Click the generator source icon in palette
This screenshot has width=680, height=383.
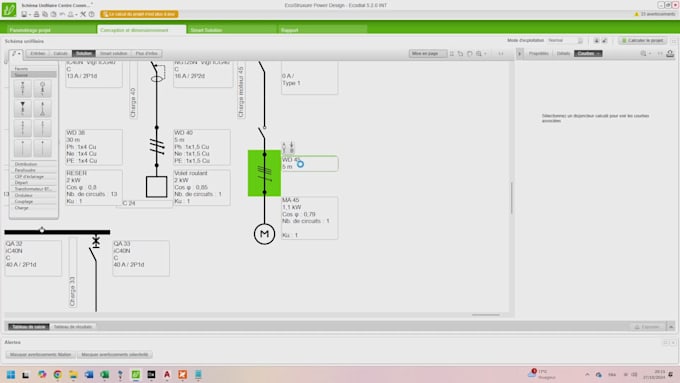point(42,88)
